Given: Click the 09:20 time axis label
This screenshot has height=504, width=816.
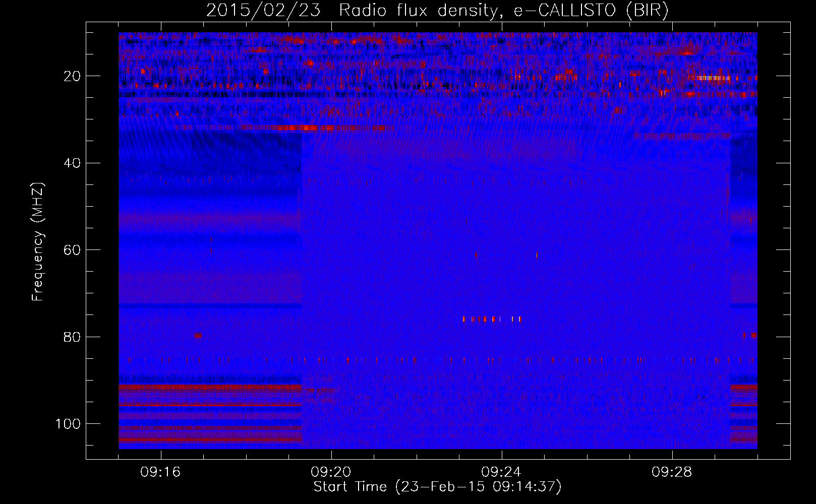Looking at the screenshot, I should tap(331, 472).
